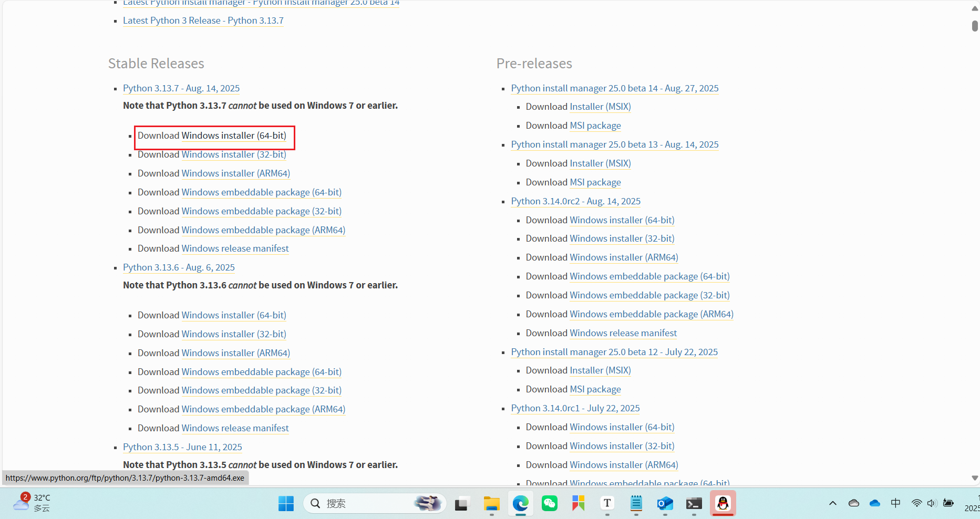This screenshot has width=980, height=519.
Task: Open the Windows Start menu
Action: (x=286, y=504)
